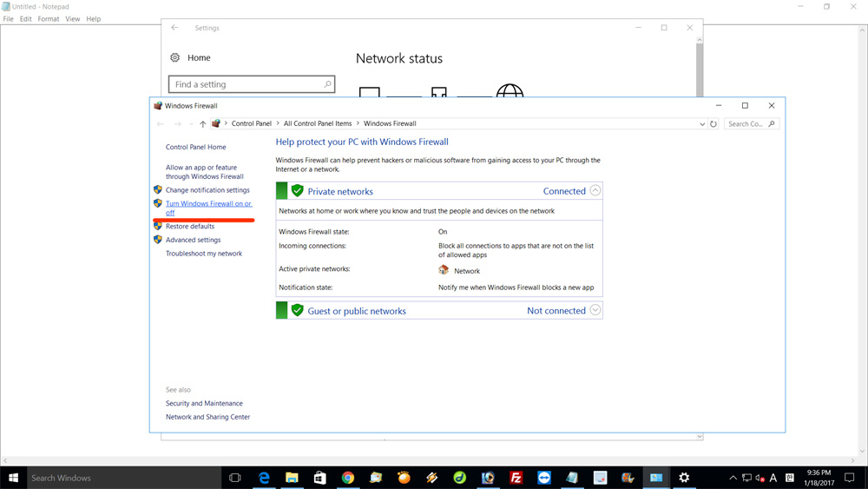Click network icon in system tray
The height and width of the screenshot is (489, 868).
tap(746, 478)
